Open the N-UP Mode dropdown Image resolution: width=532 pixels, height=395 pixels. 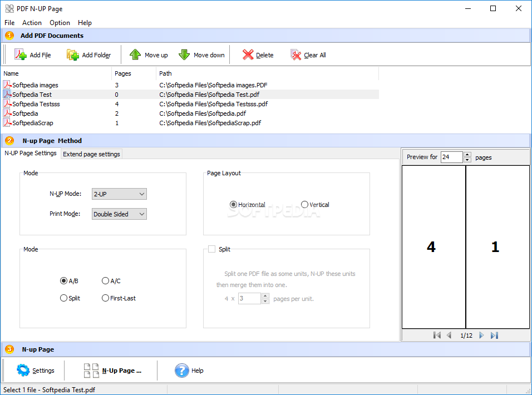coord(119,194)
